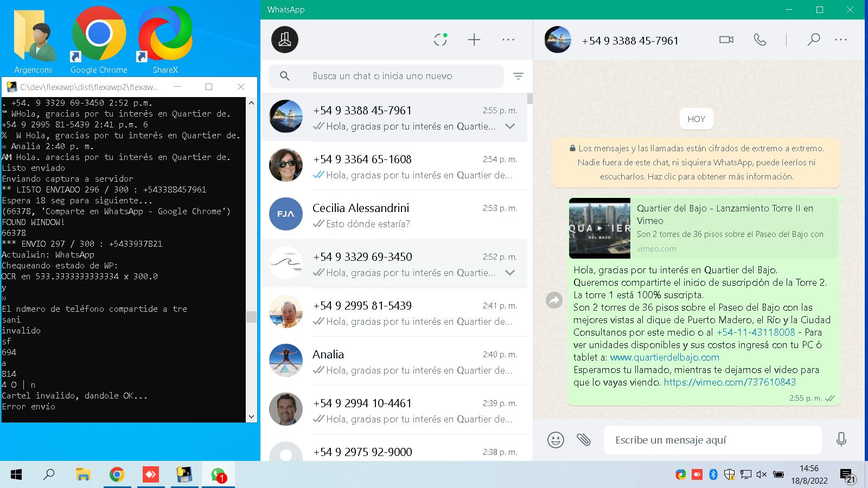Open ShareX desktop shortcut
The image size is (868, 488).
(165, 41)
